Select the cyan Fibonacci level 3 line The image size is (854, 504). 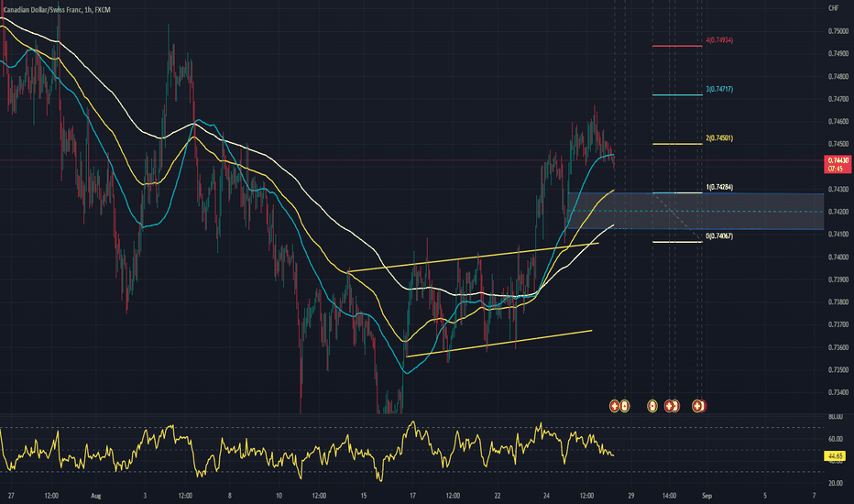677,94
